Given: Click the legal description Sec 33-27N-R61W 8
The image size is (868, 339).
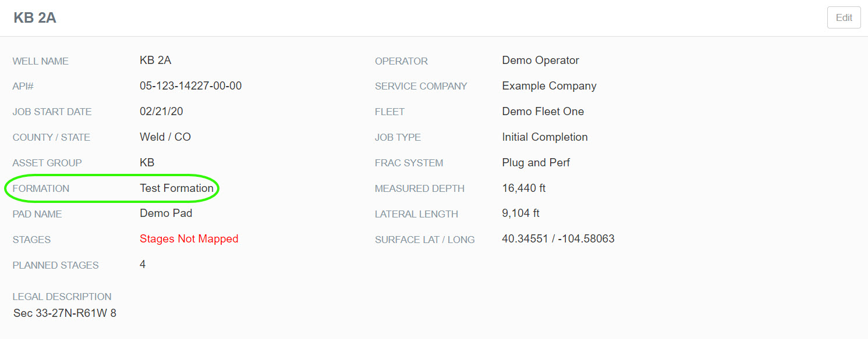Looking at the screenshot, I should [65, 313].
